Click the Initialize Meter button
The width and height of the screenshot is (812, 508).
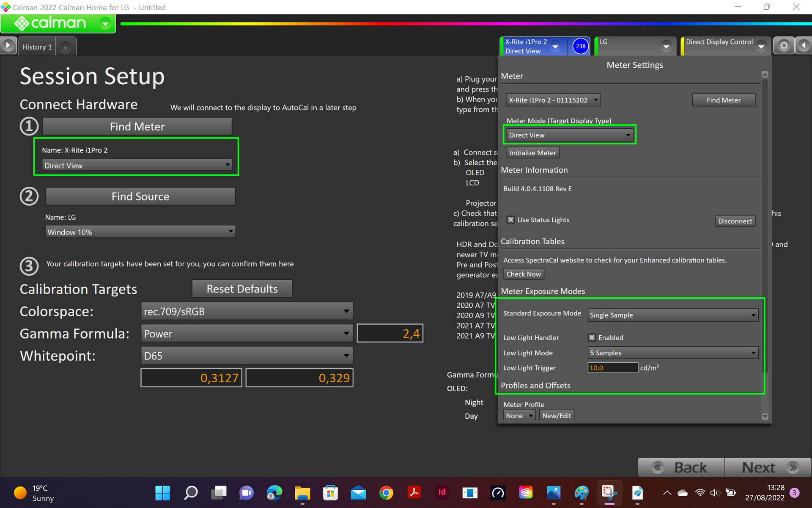(x=532, y=153)
